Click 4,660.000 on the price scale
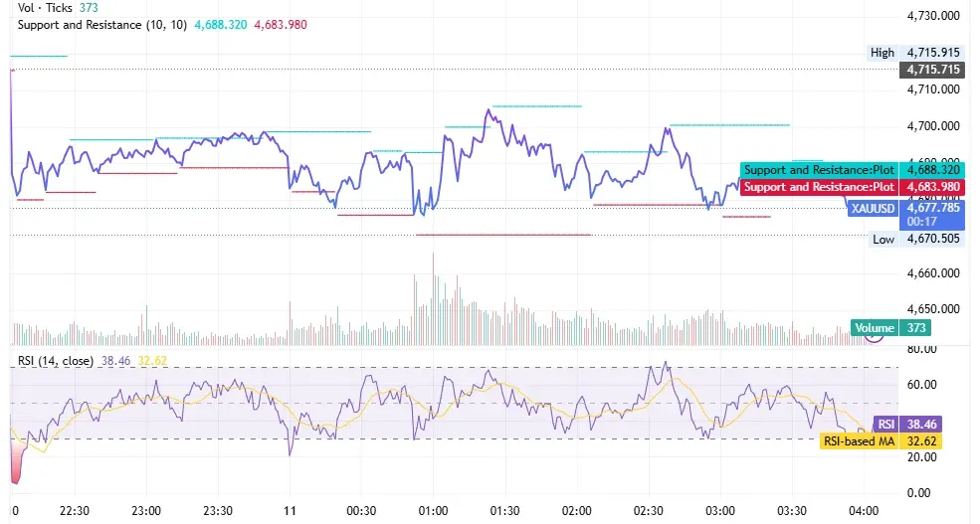 [x=933, y=272]
